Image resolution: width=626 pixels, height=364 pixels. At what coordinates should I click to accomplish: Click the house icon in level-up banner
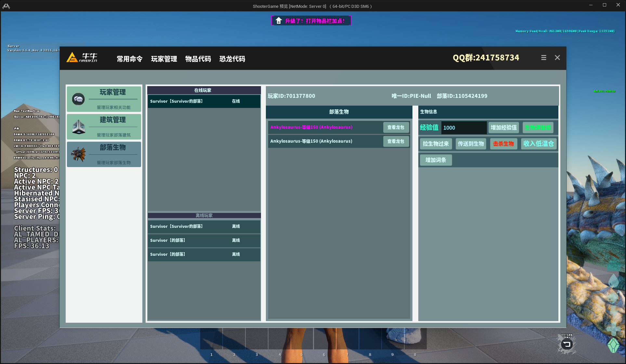[279, 21]
